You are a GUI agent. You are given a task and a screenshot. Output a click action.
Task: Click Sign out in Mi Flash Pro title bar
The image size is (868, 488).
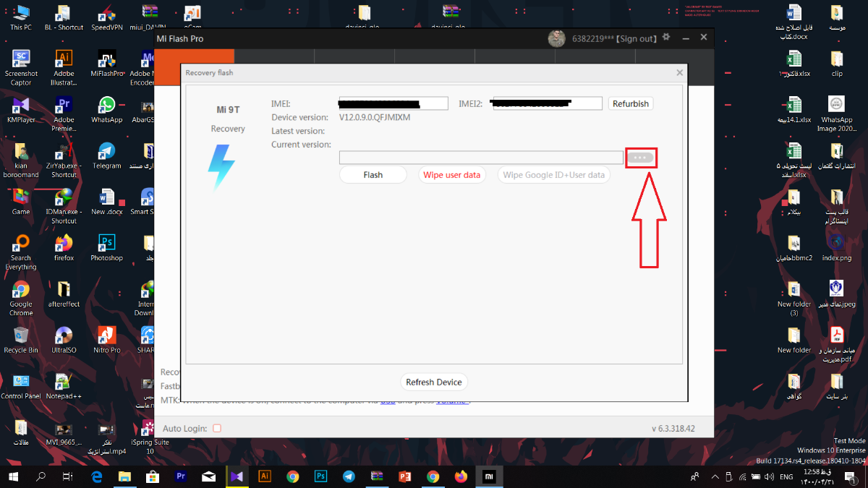tap(637, 39)
